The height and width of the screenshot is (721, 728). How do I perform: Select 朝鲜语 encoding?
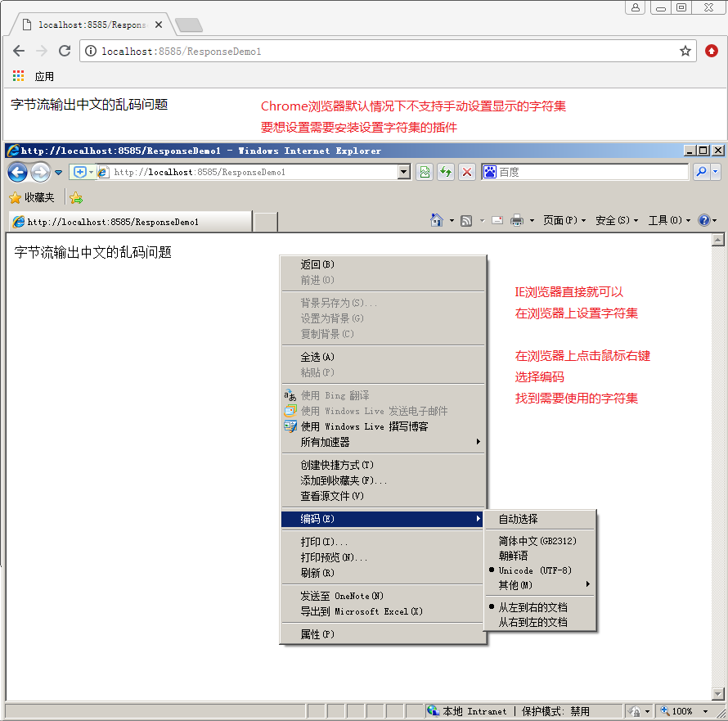tap(540, 556)
